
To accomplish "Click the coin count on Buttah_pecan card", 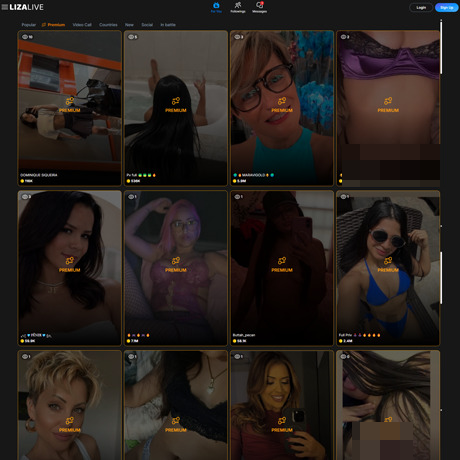I will (x=239, y=341).
